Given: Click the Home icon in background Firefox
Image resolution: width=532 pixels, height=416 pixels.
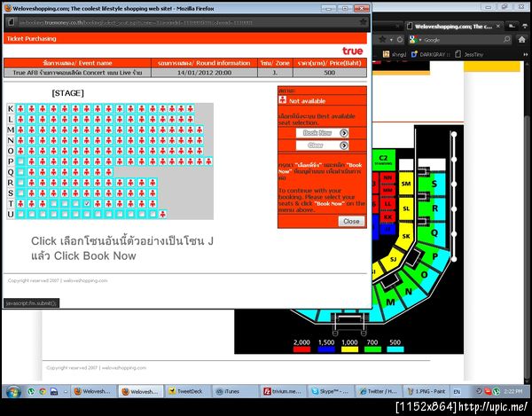Looking at the screenshot, I should tap(522, 39).
